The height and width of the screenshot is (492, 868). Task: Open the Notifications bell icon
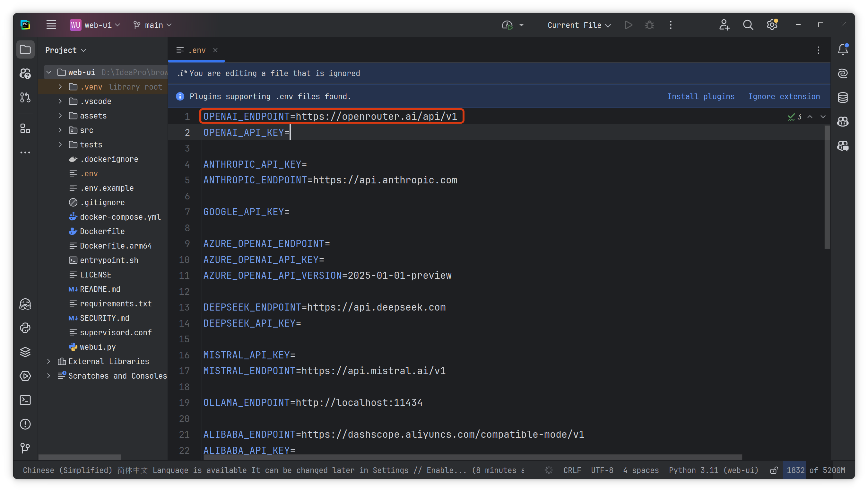pyautogui.click(x=843, y=50)
